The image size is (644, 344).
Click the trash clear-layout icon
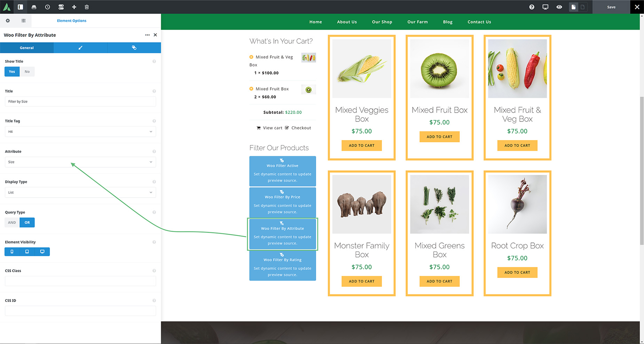coord(87,7)
